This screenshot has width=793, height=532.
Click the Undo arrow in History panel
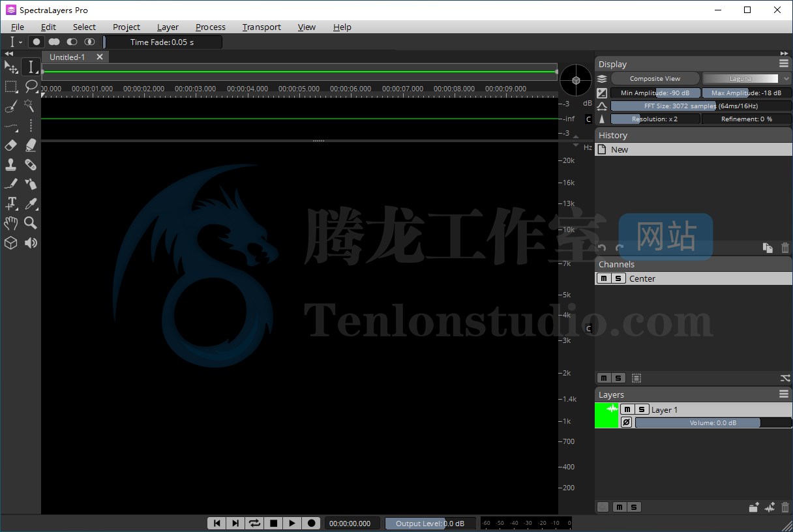point(602,248)
